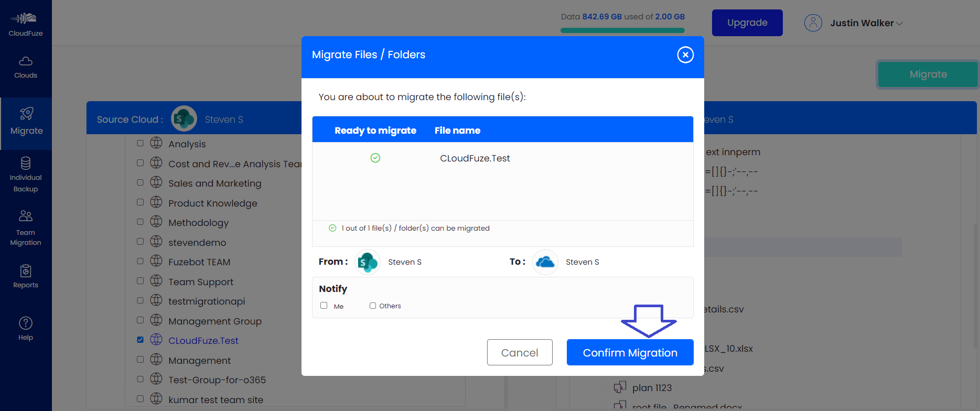Click the SharePoint source icon beside From

(x=368, y=262)
